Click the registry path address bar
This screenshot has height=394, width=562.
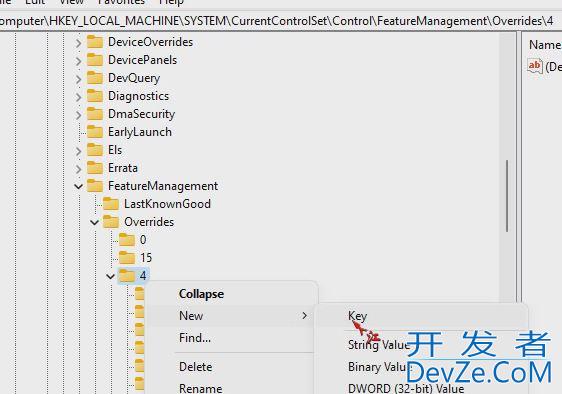[281, 21]
